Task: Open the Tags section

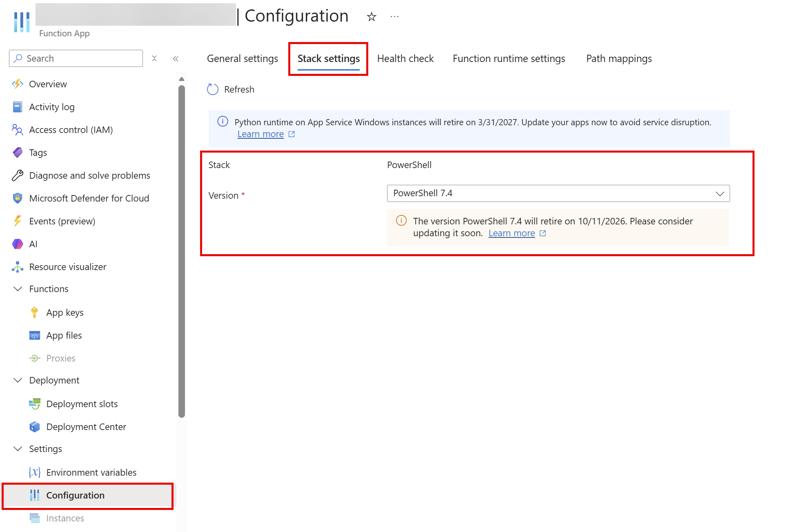Action: pos(38,153)
